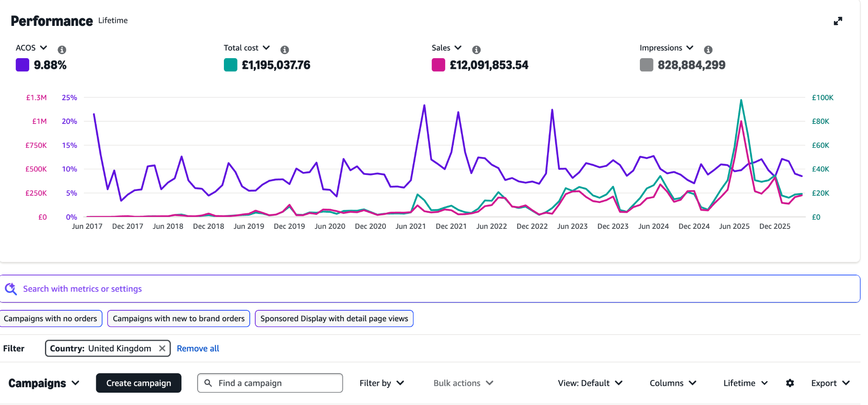Open the Sales info icon

coord(476,50)
